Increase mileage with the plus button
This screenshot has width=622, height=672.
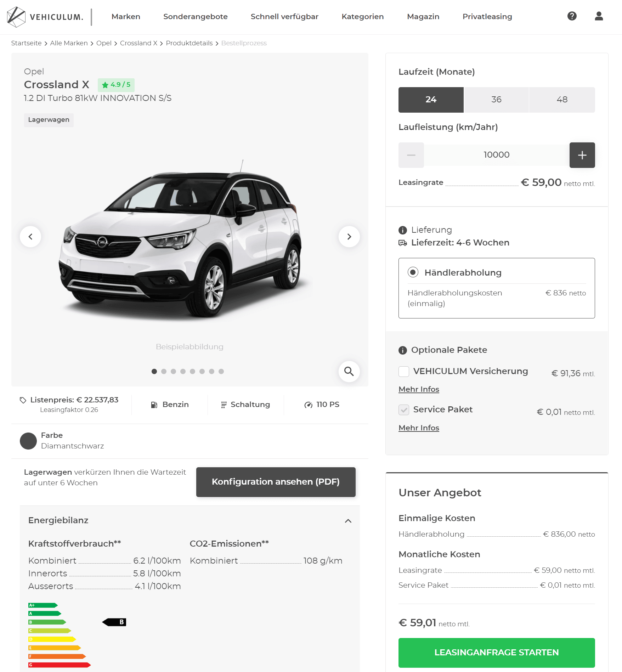pyautogui.click(x=582, y=155)
